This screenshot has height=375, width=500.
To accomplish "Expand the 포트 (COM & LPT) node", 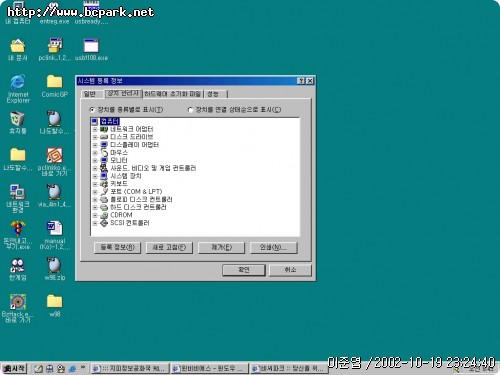I will coord(95,192).
